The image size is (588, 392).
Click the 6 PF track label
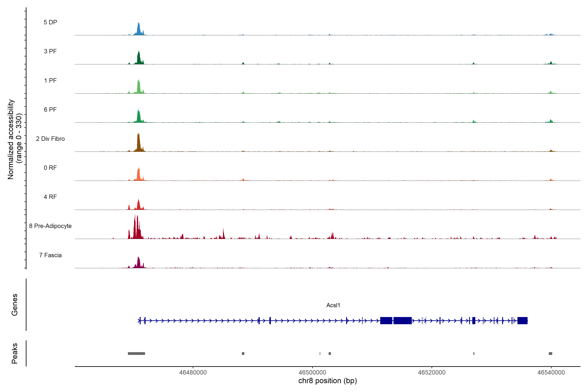click(x=50, y=109)
